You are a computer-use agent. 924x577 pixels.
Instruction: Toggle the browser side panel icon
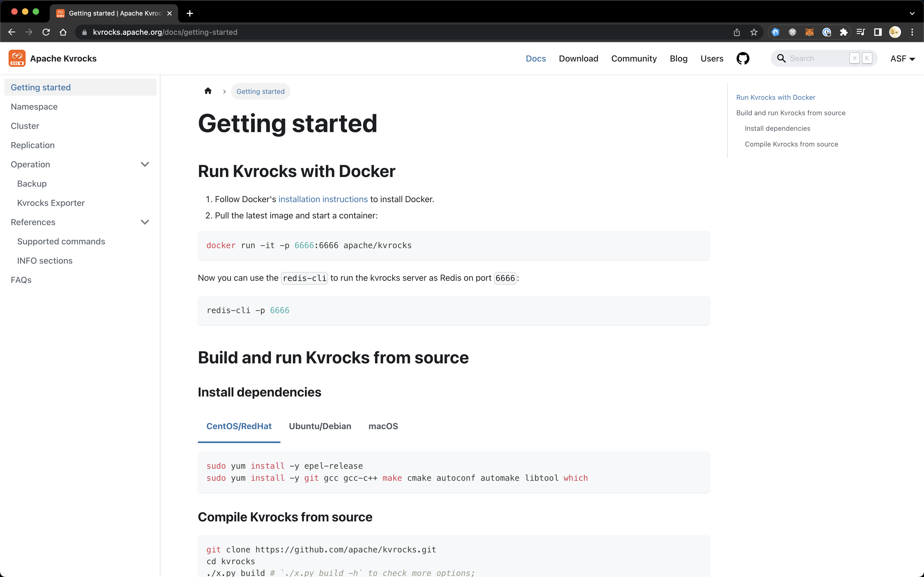click(x=878, y=32)
